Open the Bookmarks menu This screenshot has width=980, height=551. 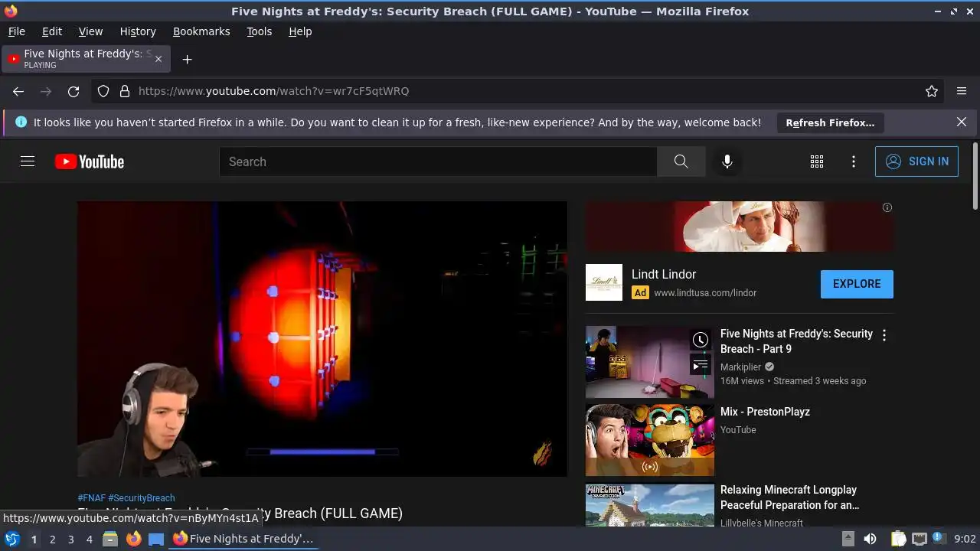(201, 31)
